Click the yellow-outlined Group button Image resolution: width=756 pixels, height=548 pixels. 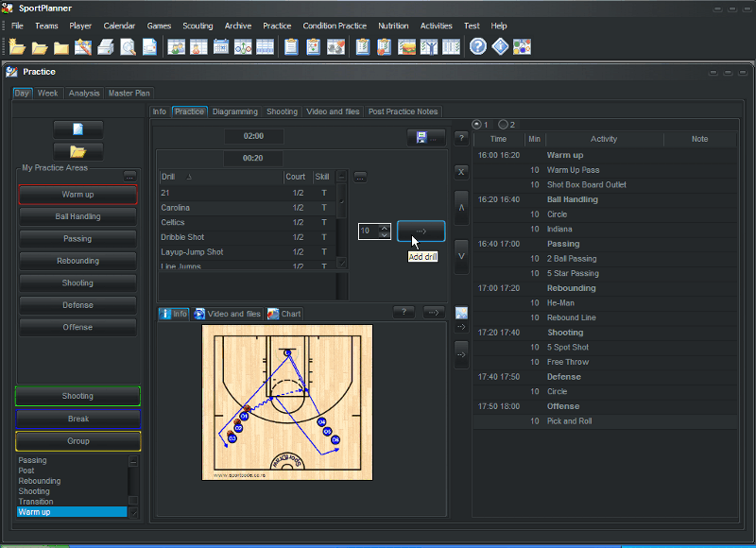[78, 441]
